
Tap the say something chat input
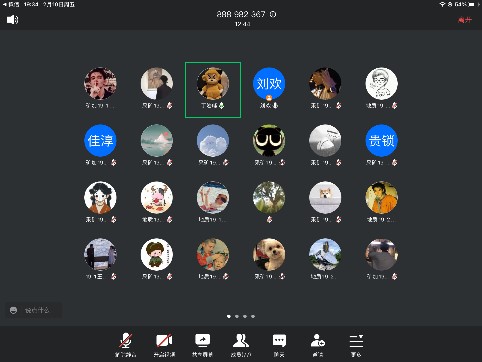click(x=34, y=310)
